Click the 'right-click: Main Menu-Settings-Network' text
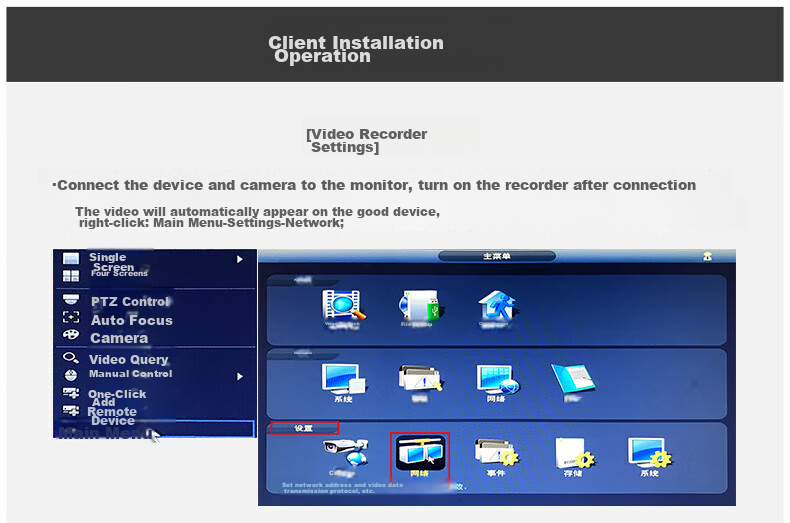 [x=212, y=223]
